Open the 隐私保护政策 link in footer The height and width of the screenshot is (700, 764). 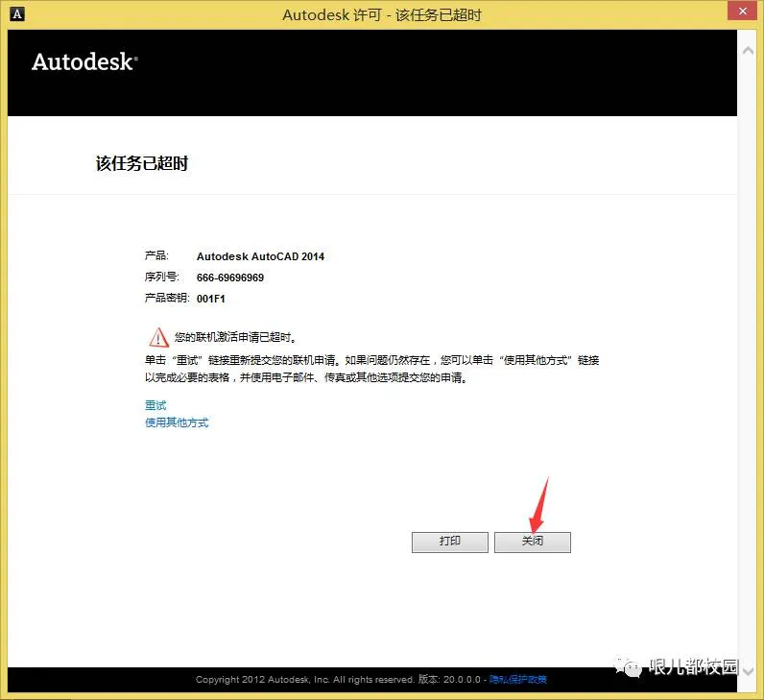click(x=517, y=679)
